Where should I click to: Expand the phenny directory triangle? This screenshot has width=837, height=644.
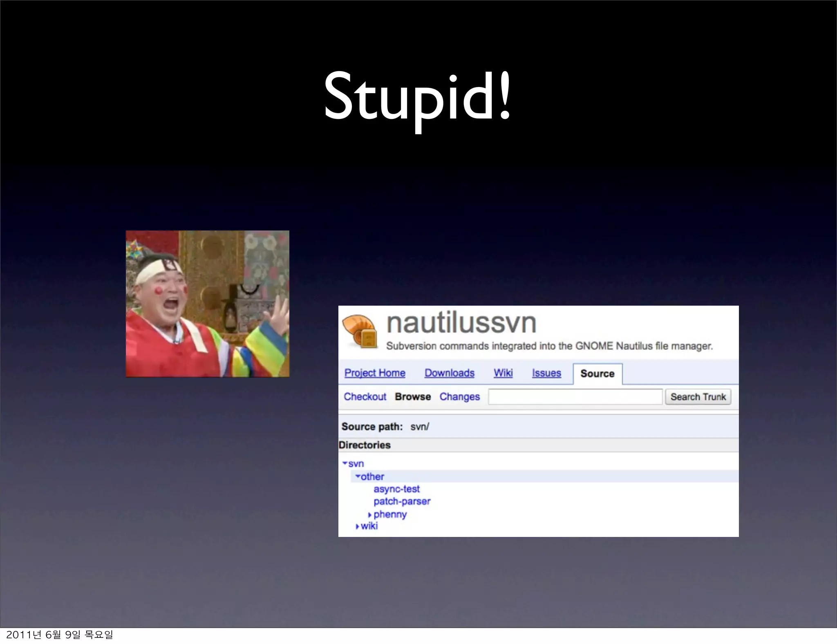point(370,514)
